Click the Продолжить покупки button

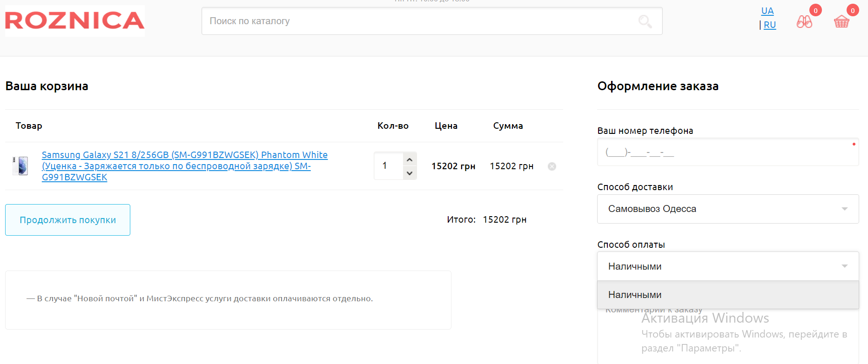(67, 220)
